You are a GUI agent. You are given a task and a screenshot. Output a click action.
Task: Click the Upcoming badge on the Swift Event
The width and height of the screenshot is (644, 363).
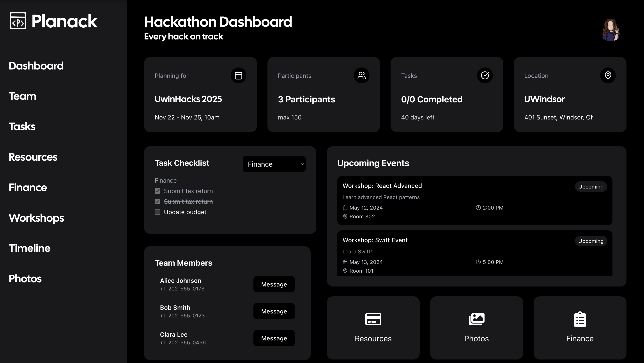pos(591,241)
